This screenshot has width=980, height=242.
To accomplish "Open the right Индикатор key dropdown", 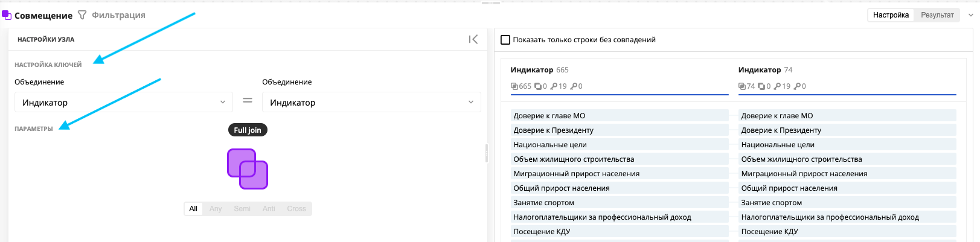I will pyautogui.click(x=371, y=103).
